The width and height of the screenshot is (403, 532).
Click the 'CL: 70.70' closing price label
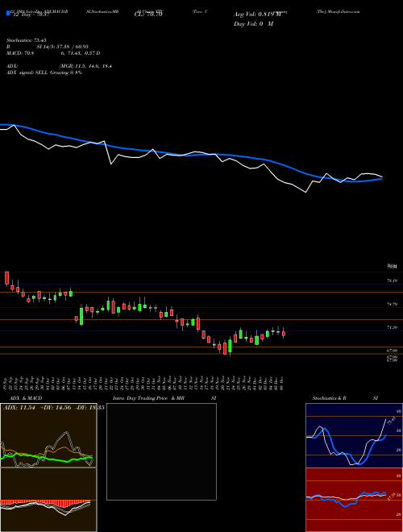(148, 15)
